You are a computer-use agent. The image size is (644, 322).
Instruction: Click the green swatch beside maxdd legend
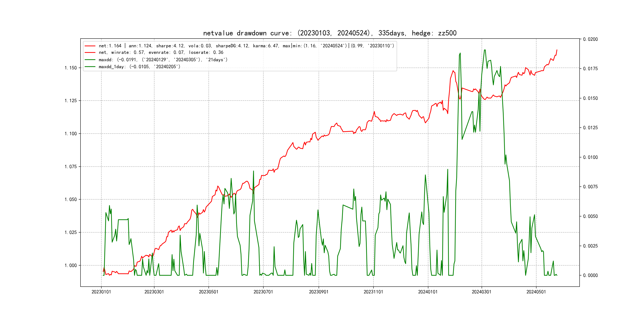click(x=90, y=60)
